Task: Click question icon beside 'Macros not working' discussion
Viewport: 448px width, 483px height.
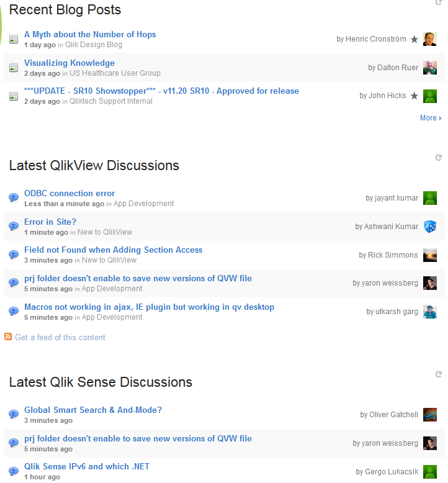Action: click(14, 311)
